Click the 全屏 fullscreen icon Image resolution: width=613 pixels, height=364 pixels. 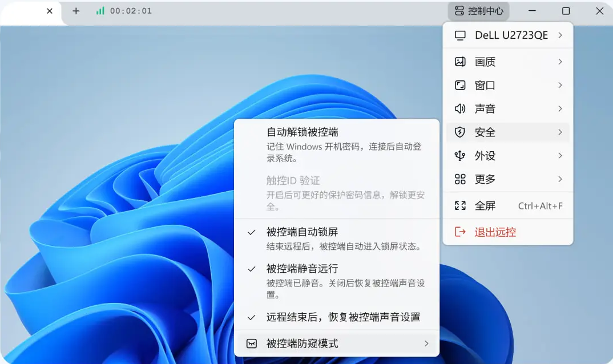pyautogui.click(x=461, y=205)
